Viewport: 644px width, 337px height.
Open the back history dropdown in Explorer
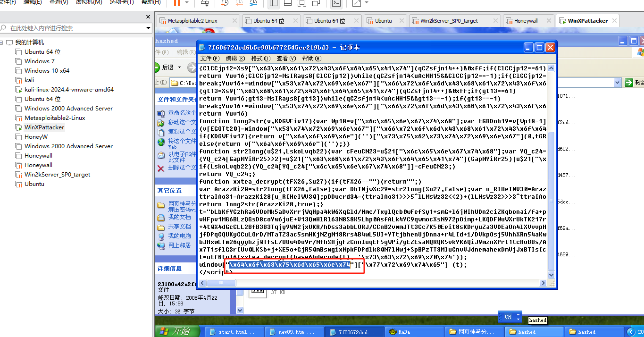pos(179,67)
